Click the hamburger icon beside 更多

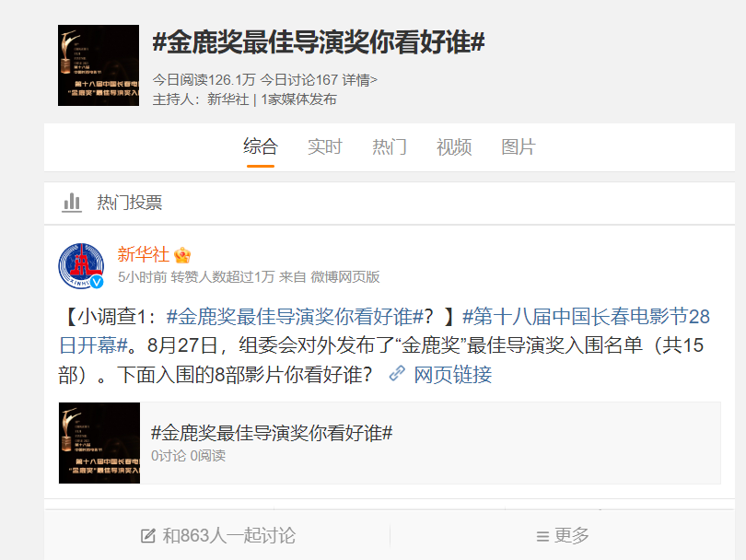tap(542, 537)
